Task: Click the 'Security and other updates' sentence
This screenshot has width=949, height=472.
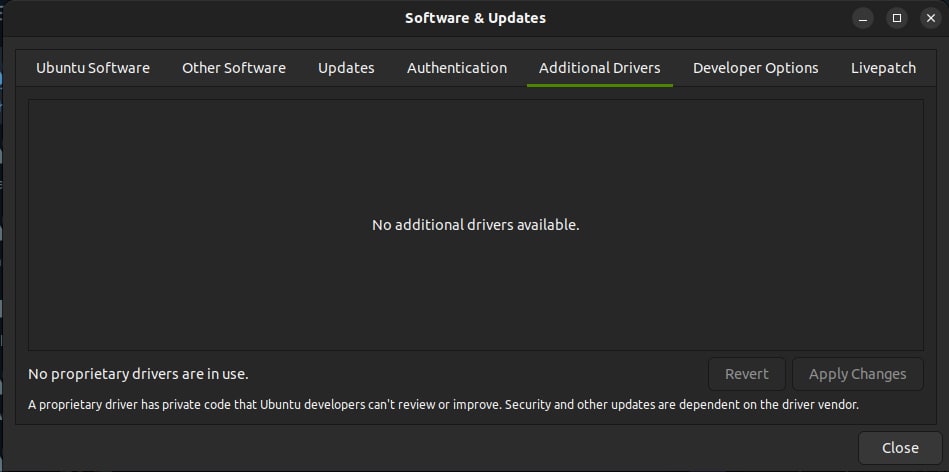Action: (x=681, y=405)
